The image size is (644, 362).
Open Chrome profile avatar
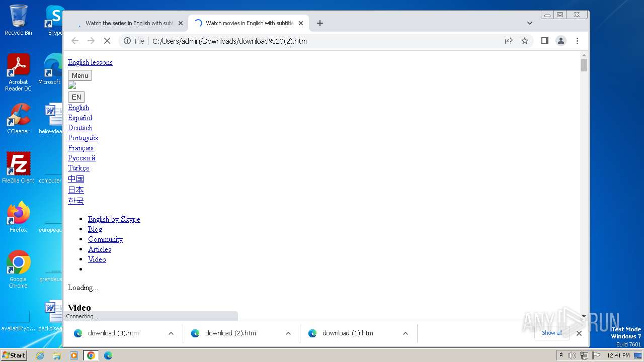click(x=561, y=41)
